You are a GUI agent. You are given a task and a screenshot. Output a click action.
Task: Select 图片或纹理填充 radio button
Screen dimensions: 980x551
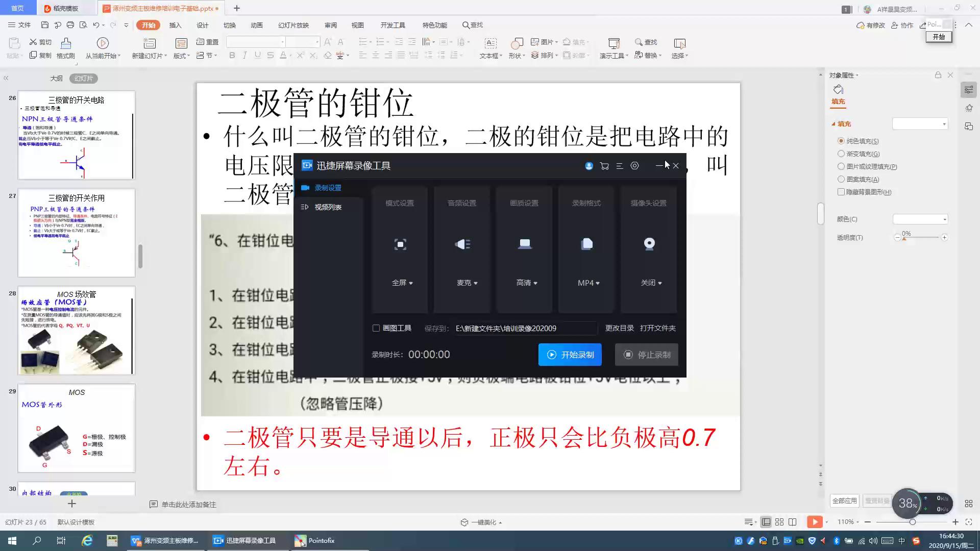tap(841, 166)
